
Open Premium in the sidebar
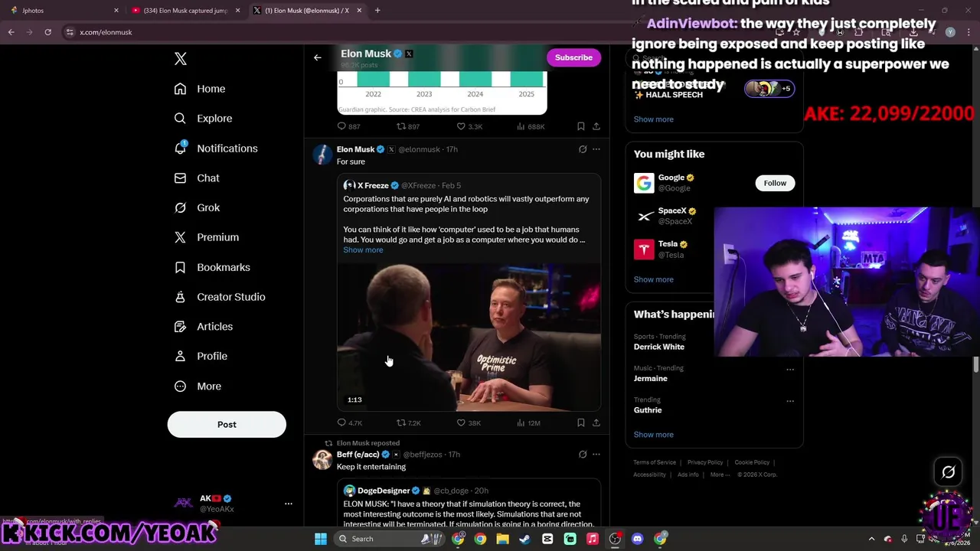[207, 237]
